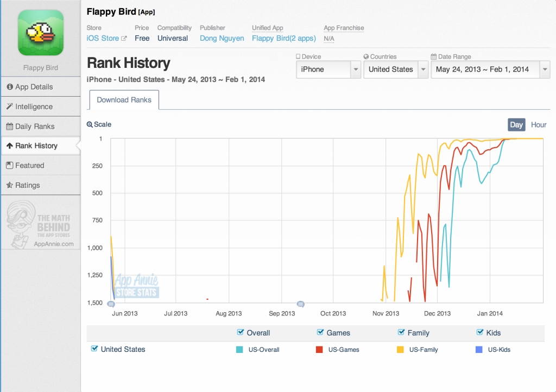Click the Device icon above iPhone selector
This screenshot has height=392, width=556.
tap(298, 56)
